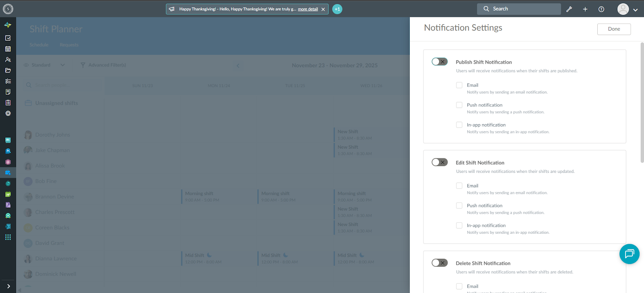The width and height of the screenshot is (644, 293).
Task: Dismiss the Happy Thanksgiving announcement banner
Action: [323, 9]
